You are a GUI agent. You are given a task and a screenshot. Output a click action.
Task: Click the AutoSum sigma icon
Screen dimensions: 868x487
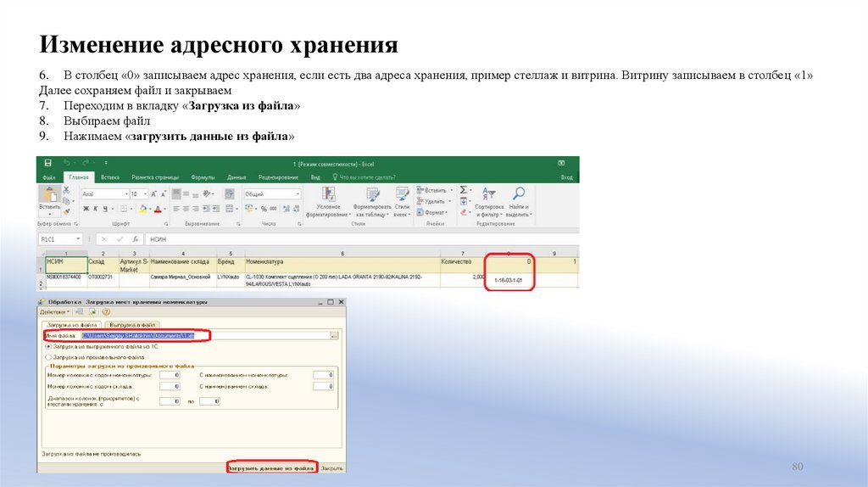(464, 189)
